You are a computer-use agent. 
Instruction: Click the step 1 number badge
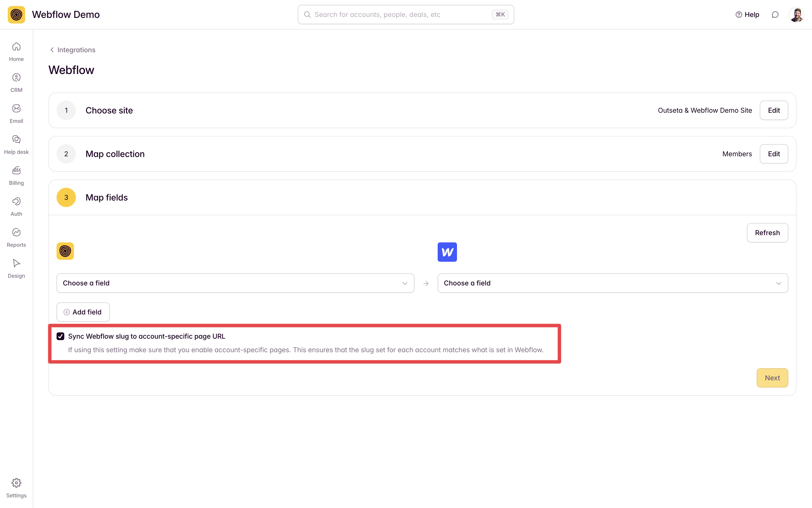66,110
